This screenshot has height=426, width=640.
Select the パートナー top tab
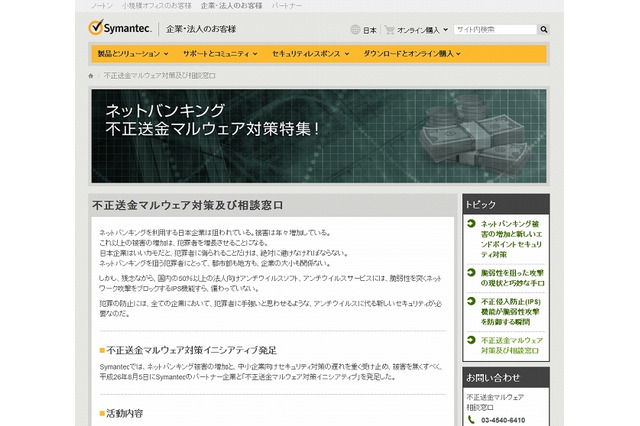287,6
